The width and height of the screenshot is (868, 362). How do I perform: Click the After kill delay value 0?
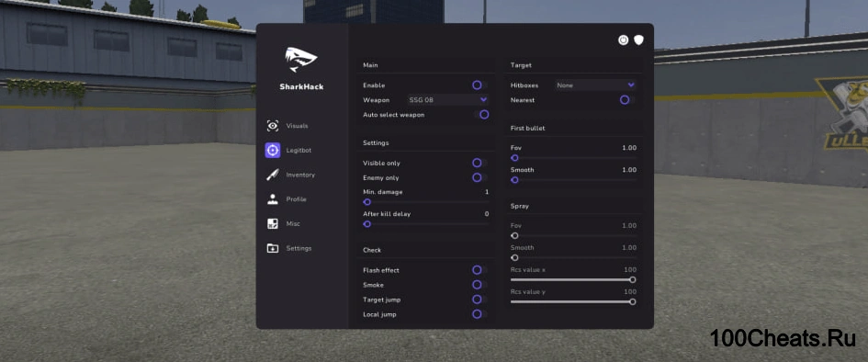(x=487, y=214)
